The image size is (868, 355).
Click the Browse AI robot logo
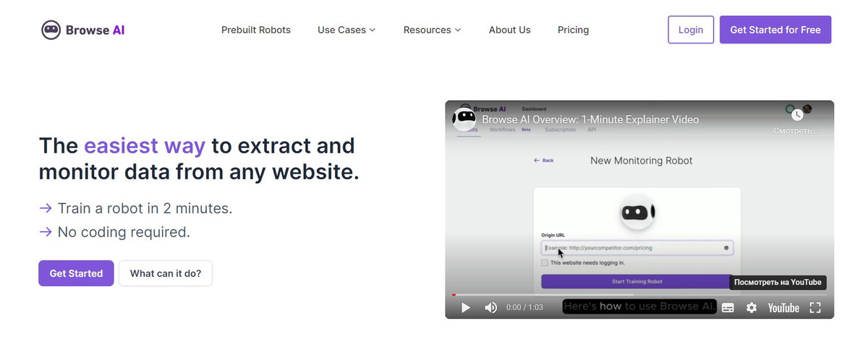[83, 30]
